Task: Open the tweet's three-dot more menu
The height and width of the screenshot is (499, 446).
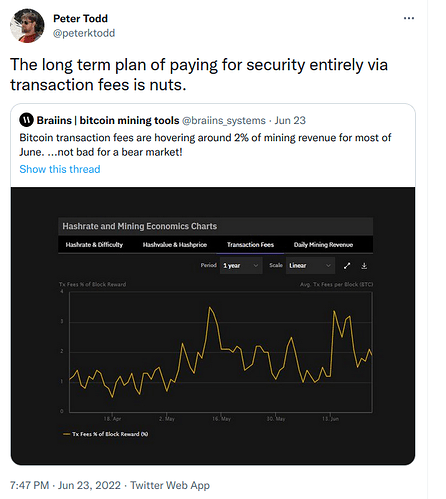Action: [x=409, y=18]
